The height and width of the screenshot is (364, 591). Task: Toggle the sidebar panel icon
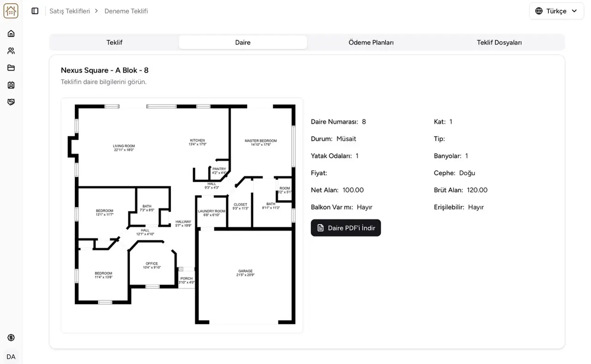35,11
